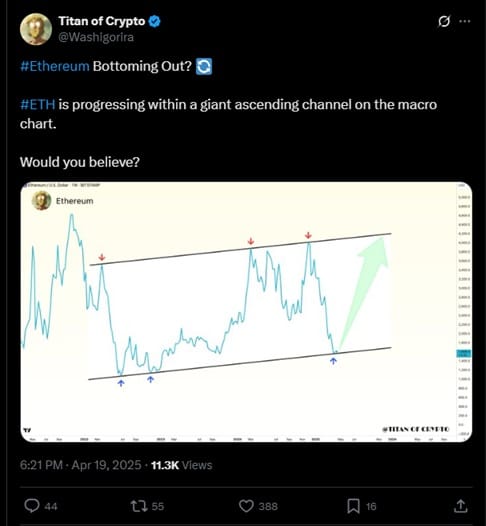Click the 11.3K Views count
The height and width of the screenshot is (526, 486).
182,465
